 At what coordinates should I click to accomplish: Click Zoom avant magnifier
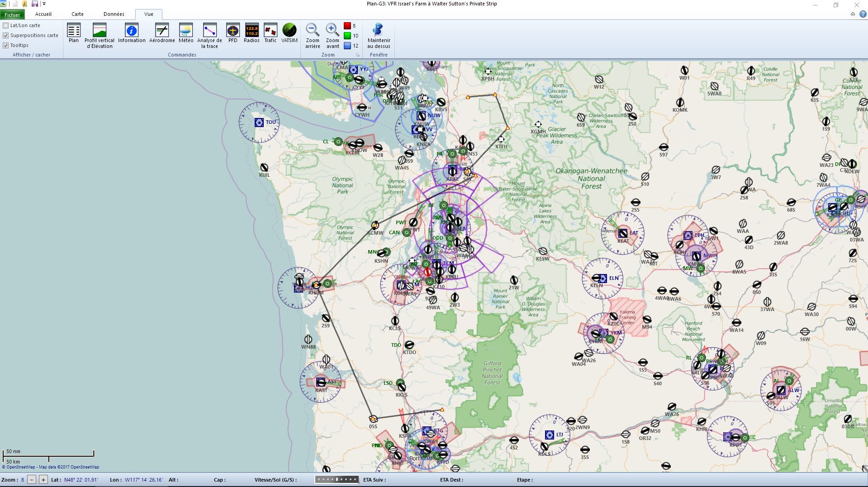pos(332,36)
